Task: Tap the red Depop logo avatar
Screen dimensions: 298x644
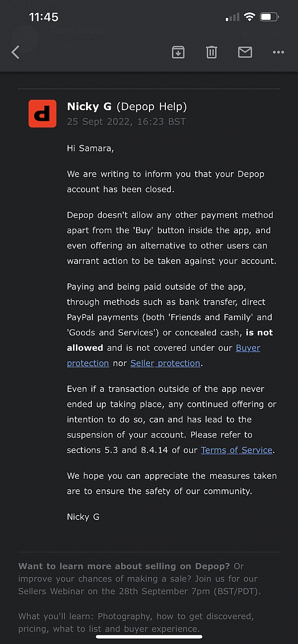Action: coord(42,114)
